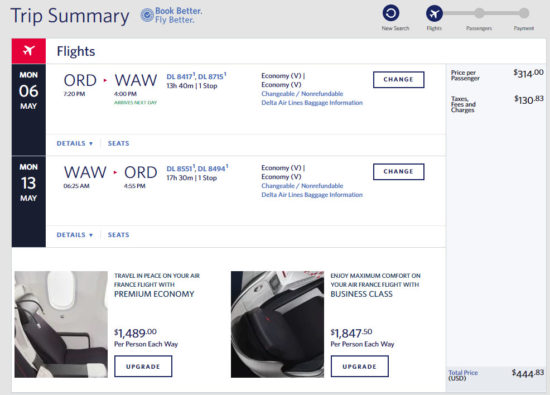Open Seats for the May 13 flight
The width and height of the screenshot is (550, 395).
[x=119, y=235]
